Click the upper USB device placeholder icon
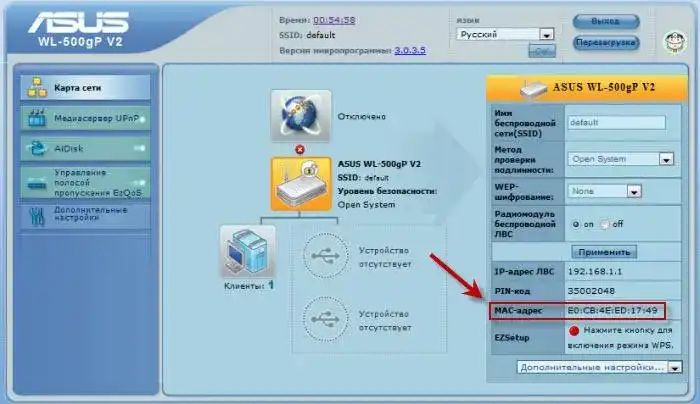The width and height of the screenshot is (700, 404). [325, 256]
